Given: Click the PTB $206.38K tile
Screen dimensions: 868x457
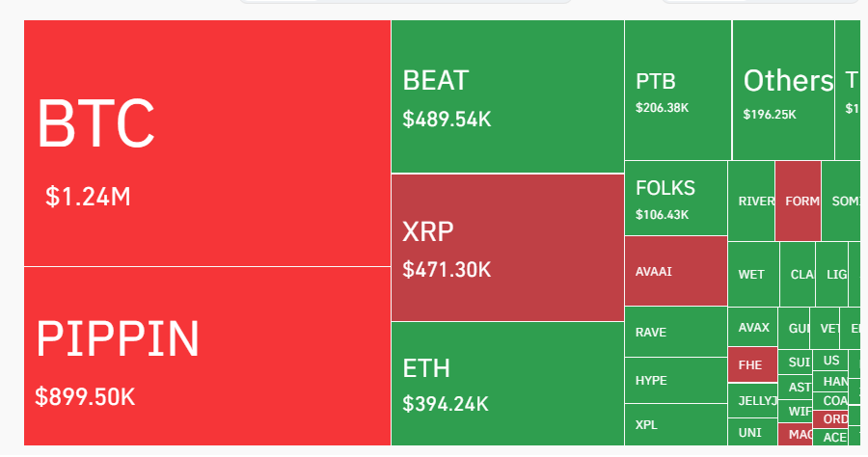Looking at the screenshot, I should coord(677,90).
